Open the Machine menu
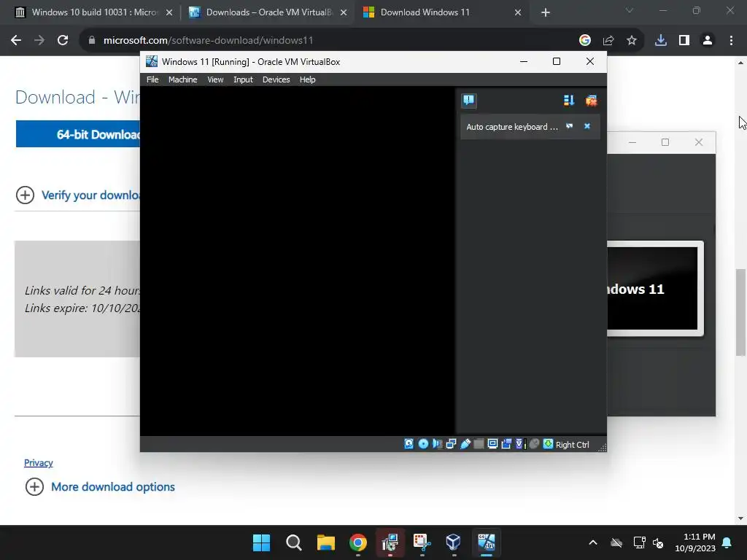Screen dimensions: 747x560 click(182, 79)
